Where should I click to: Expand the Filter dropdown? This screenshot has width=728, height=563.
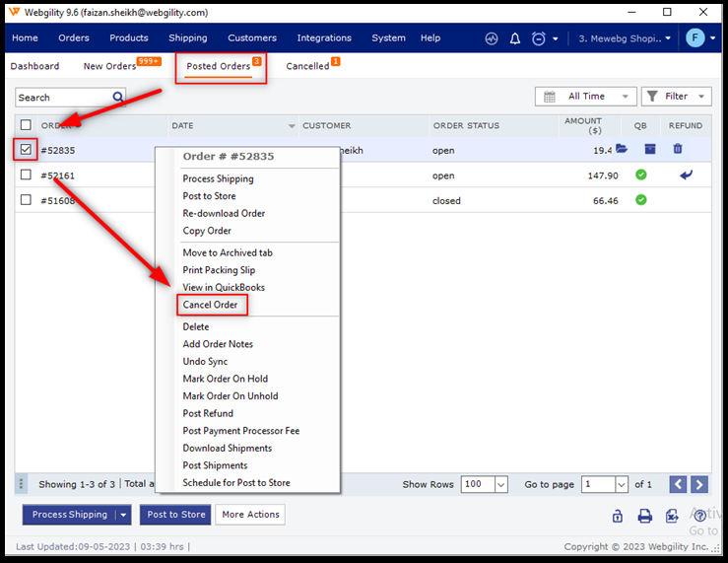(x=676, y=97)
